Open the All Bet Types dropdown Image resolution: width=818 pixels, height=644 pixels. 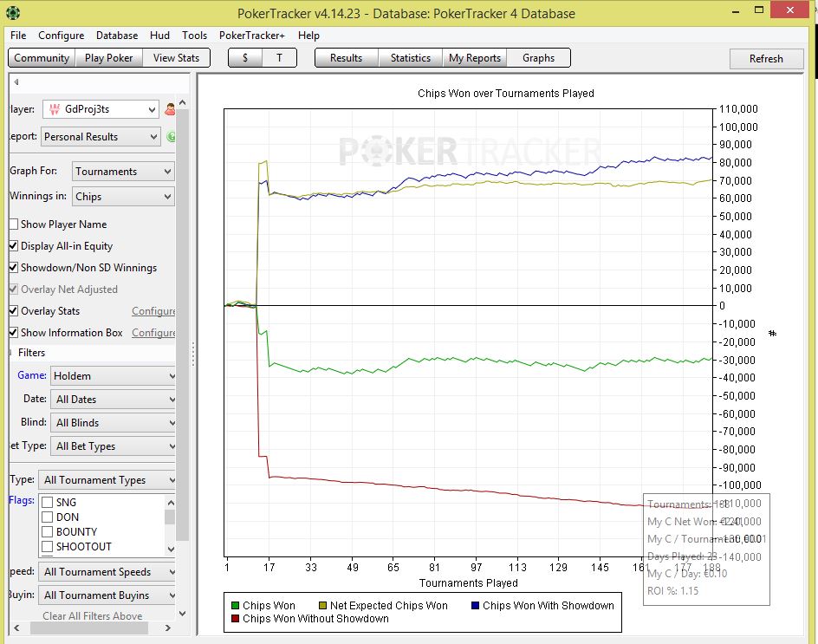point(113,446)
